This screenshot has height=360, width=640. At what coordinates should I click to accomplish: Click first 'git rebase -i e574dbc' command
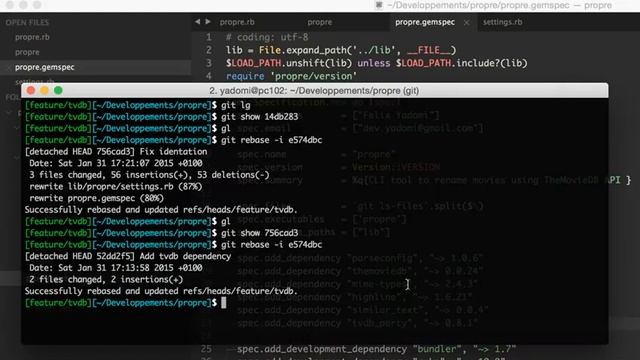271,140
